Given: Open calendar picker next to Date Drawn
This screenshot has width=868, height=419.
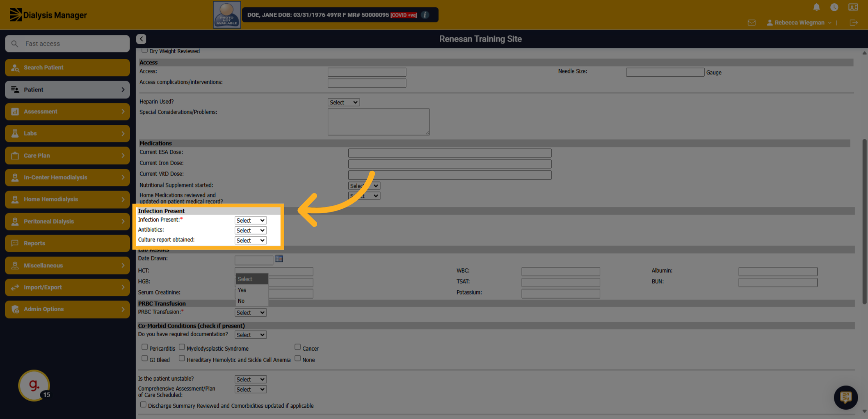Looking at the screenshot, I should (279, 258).
